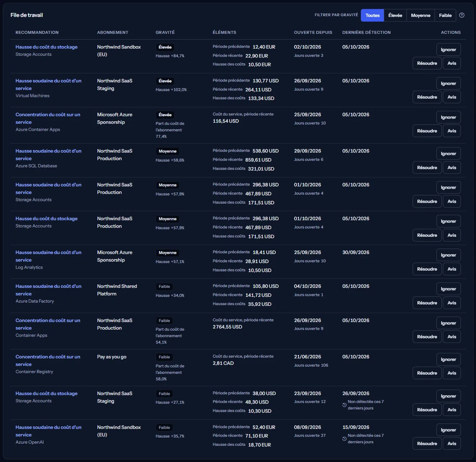Filter the queue by Élevée severity
This screenshot has width=476, height=462.
[395, 15]
